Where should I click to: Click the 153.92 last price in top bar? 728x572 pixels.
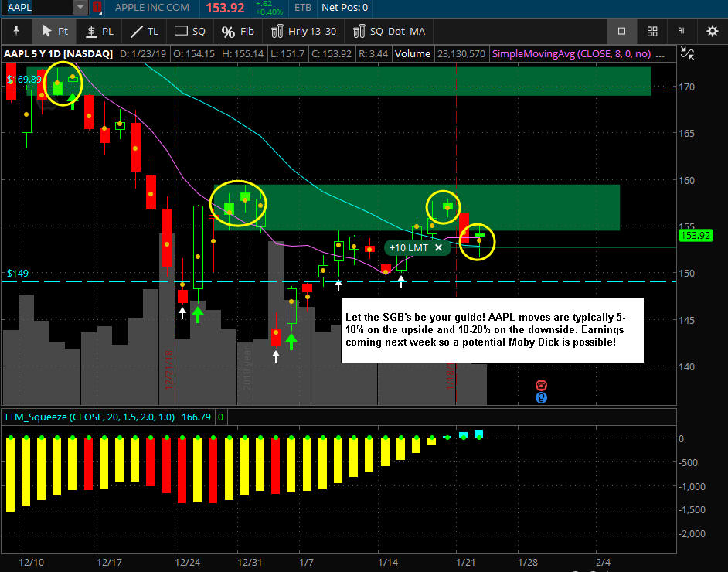tap(225, 8)
